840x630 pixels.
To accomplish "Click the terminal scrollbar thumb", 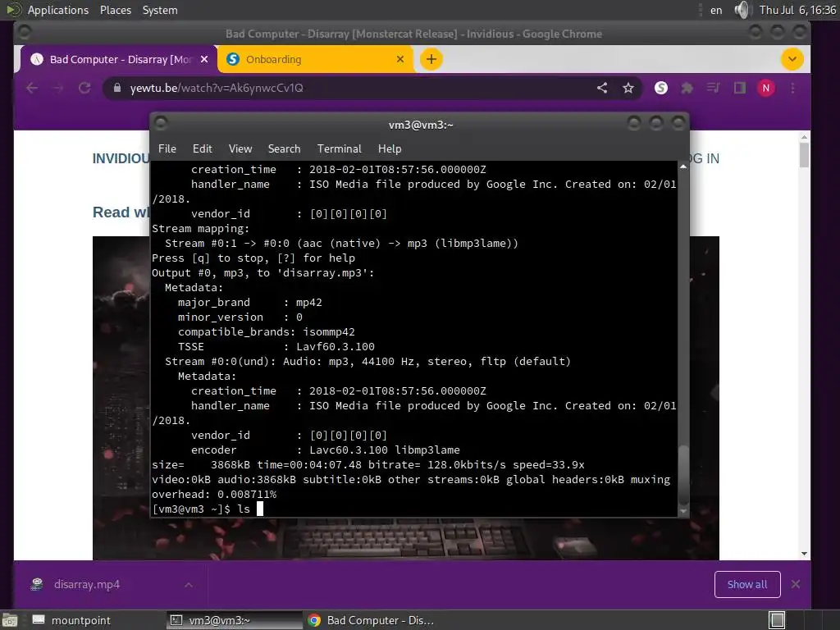I will pos(683,473).
